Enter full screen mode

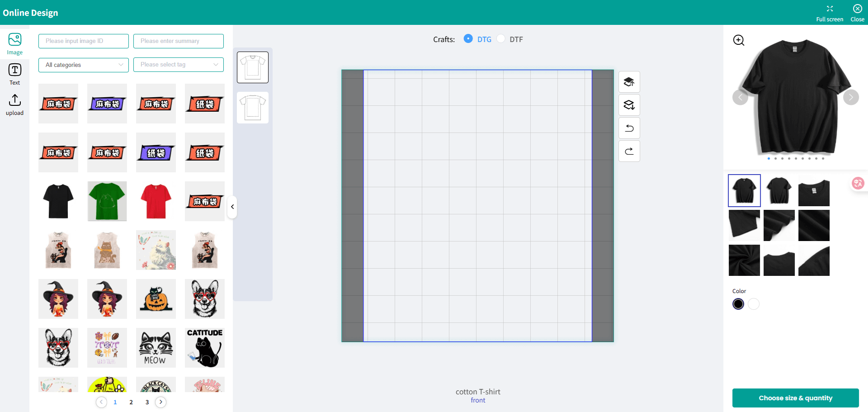point(829,13)
